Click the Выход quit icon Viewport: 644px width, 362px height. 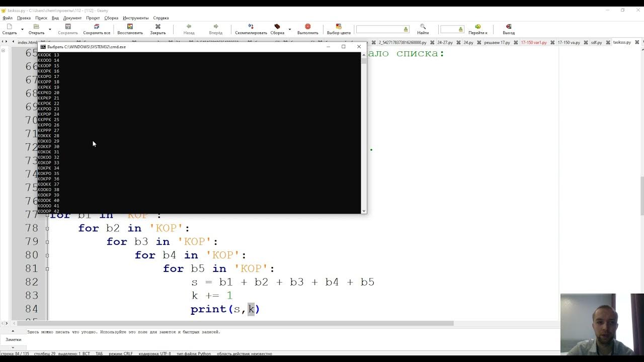509,27
